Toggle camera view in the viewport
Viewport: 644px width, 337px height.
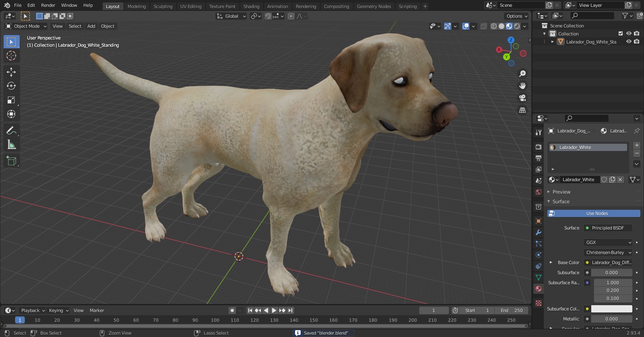click(522, 98)
